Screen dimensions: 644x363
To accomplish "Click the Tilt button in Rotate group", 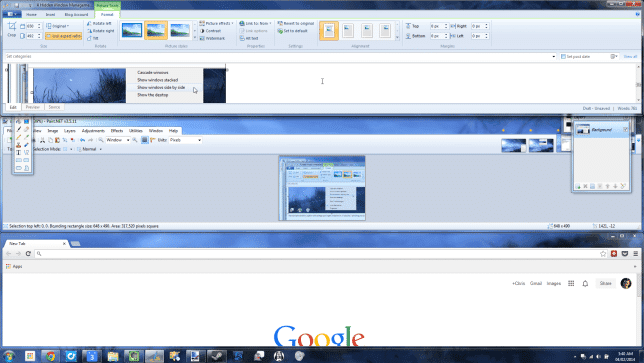I will click(x=93, y=39).
